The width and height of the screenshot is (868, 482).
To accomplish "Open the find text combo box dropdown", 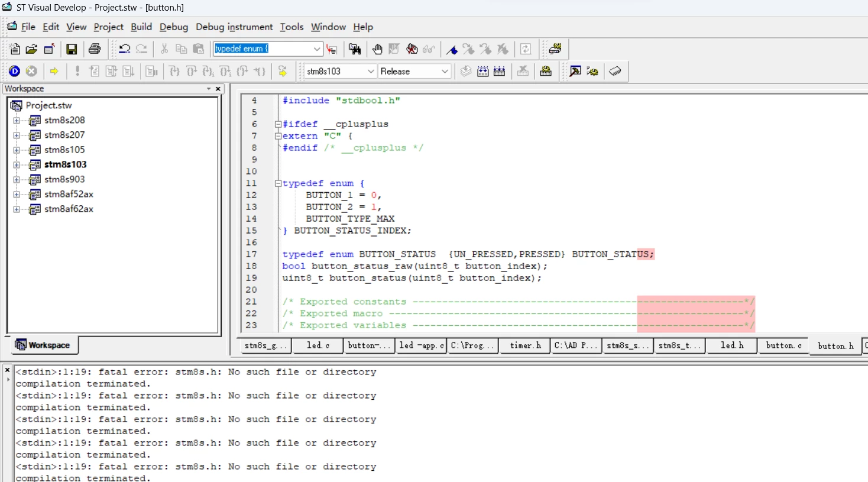I will tap(317, 49).
